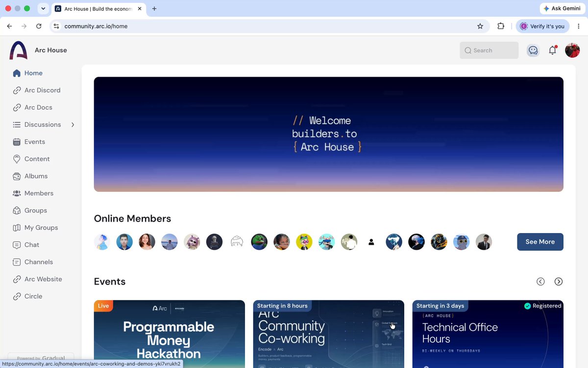Viewport: 588px width, 368px height.
Task: Open the browser tab search dropdown
Action: pos(43,8)
